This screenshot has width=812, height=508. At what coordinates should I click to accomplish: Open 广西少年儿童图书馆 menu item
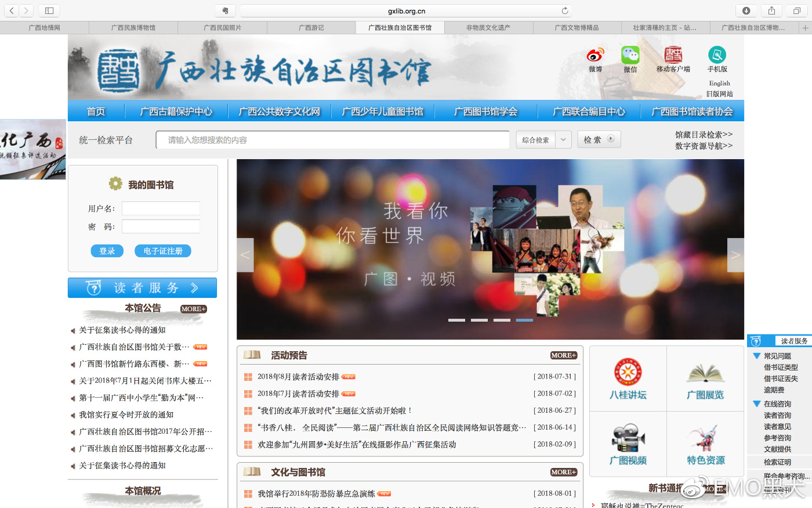coord(383,111)
